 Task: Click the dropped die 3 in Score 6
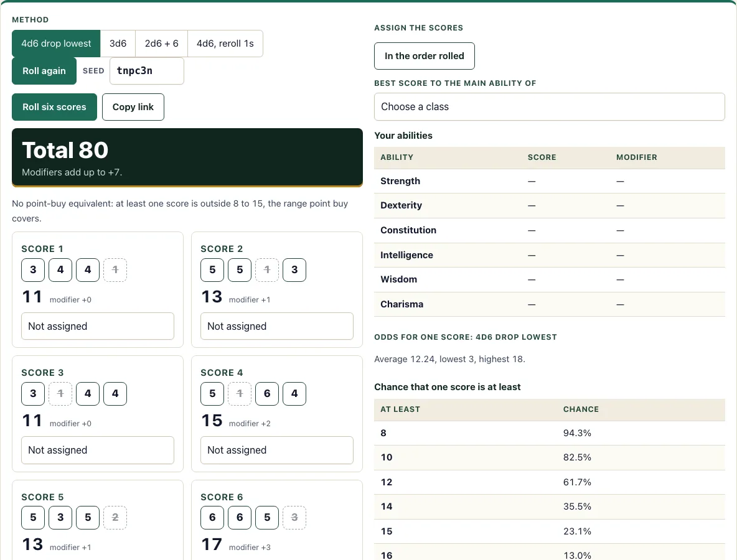[294, 518]
